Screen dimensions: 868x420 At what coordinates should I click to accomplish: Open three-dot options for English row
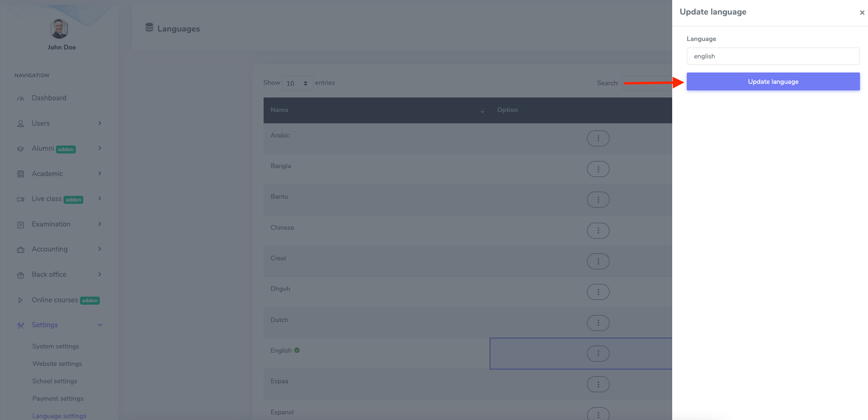tap(598, 354)
